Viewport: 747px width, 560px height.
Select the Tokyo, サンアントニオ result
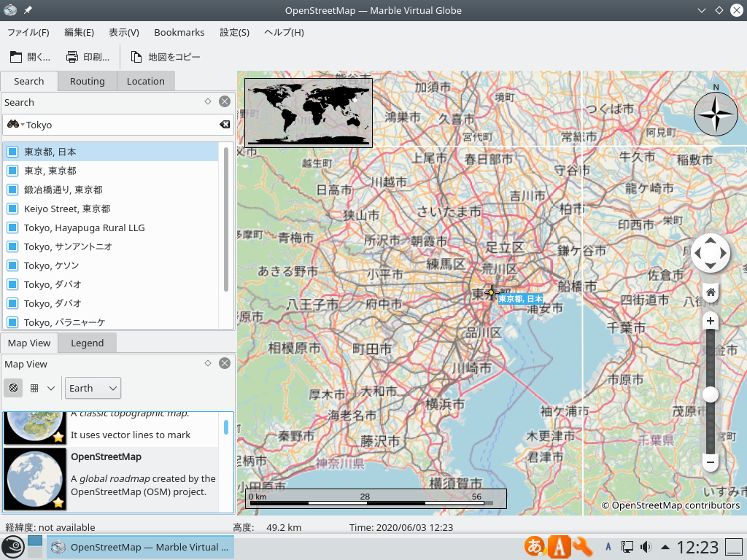point(111,246)
